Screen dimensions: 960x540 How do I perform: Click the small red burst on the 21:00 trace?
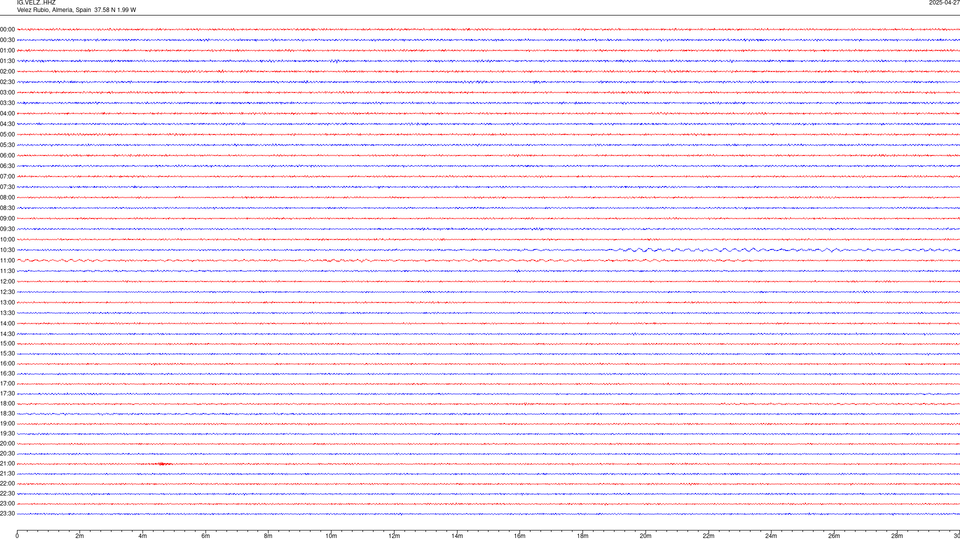[162, 464]
